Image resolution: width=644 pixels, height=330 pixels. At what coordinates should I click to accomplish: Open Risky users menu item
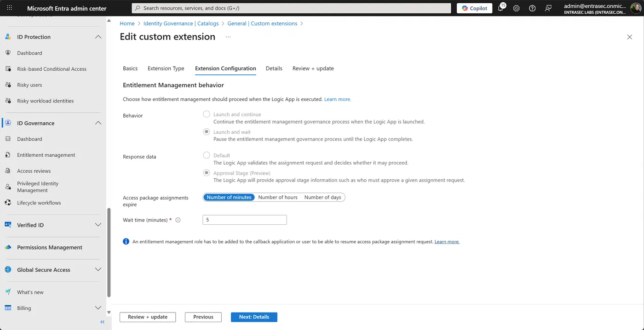pos(29,85)
